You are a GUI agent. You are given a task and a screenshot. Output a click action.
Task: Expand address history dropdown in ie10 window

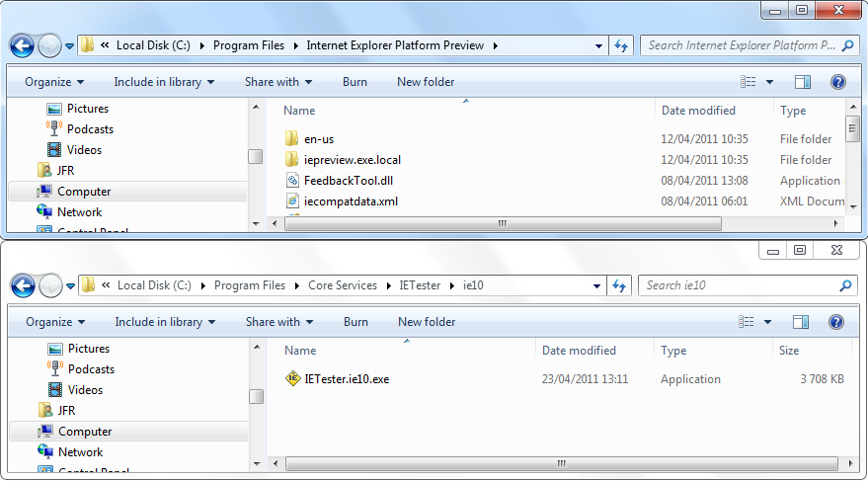(596, 286)
